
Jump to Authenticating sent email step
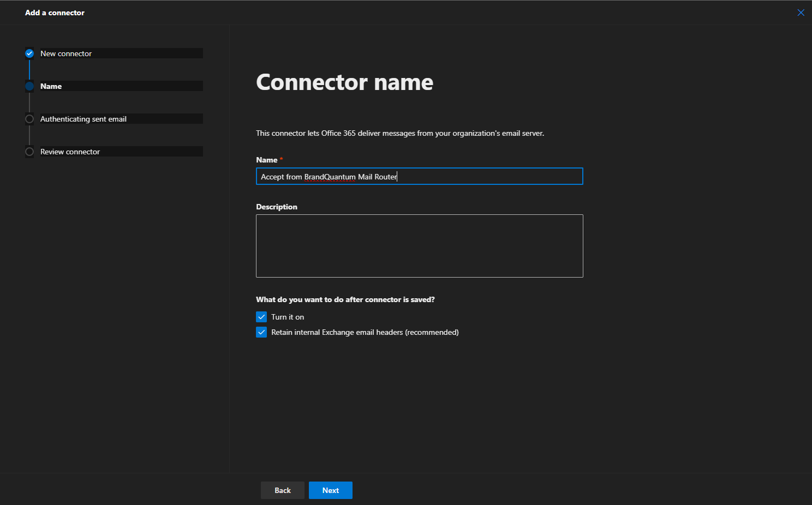tap(83, 119)
